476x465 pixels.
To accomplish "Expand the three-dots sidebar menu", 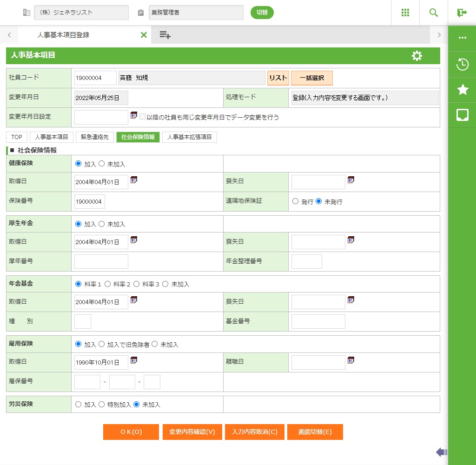I will [462, 38].
